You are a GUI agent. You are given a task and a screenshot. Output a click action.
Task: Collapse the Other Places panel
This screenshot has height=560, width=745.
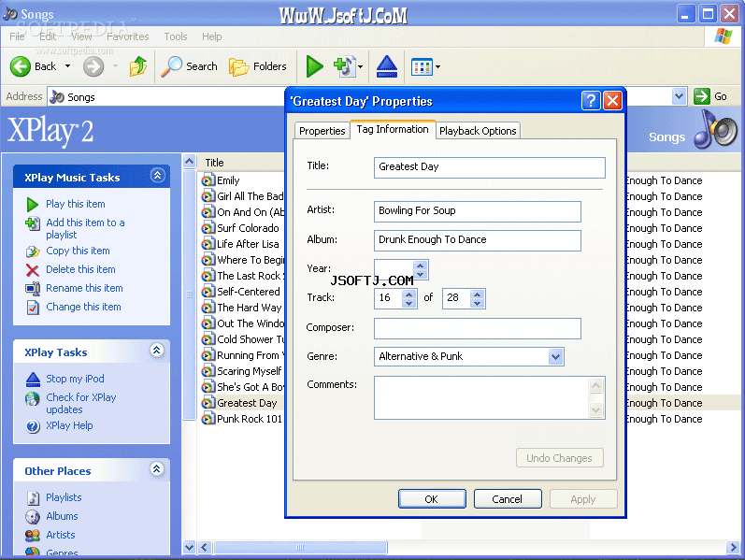157,469
